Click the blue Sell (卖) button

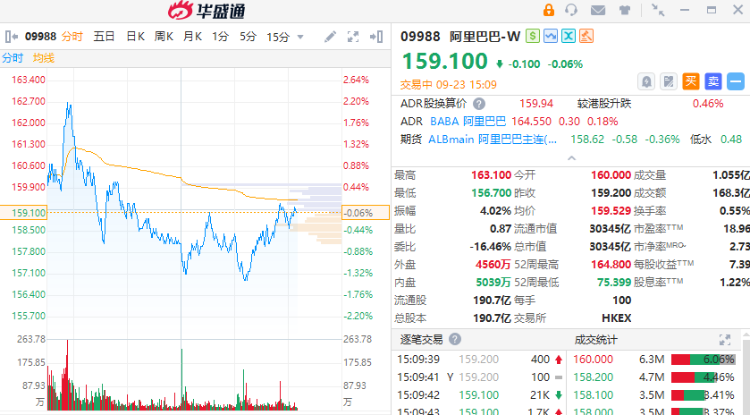point(713,82)
